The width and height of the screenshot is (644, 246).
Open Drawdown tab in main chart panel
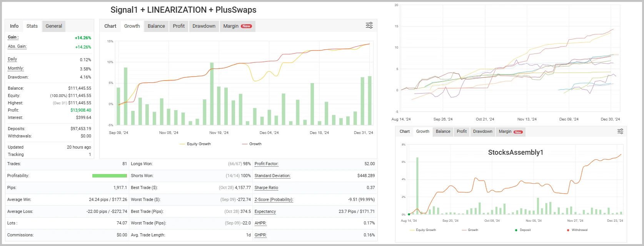point(204,26)
